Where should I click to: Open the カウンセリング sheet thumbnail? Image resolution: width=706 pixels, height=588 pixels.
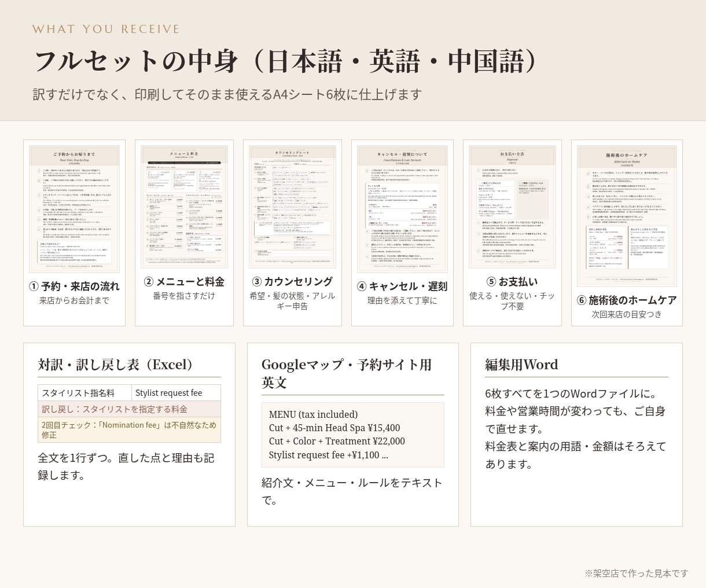[292, 207]
